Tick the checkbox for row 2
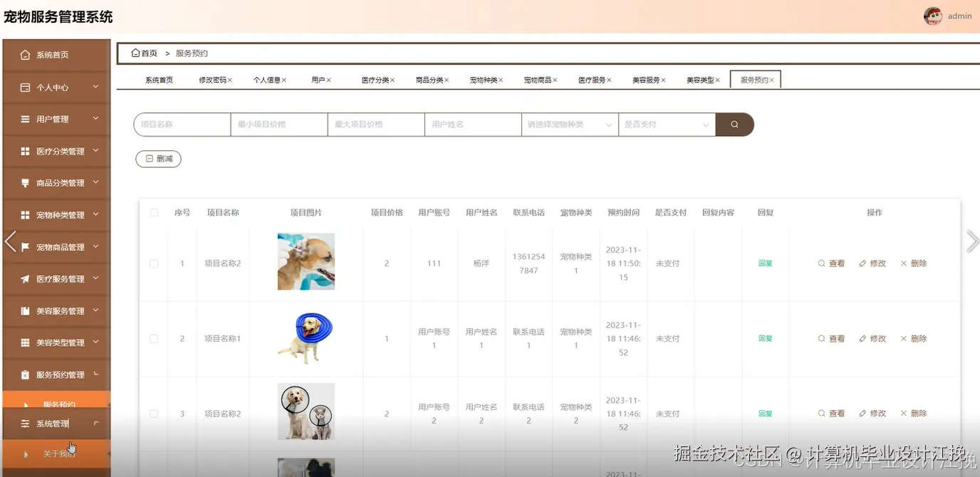The height and width of the screenshot is (477, 980). click(x=154, y=339)
